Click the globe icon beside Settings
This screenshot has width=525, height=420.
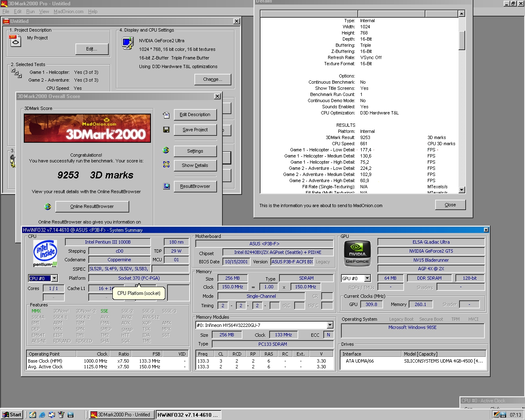[x=166, y=150]
